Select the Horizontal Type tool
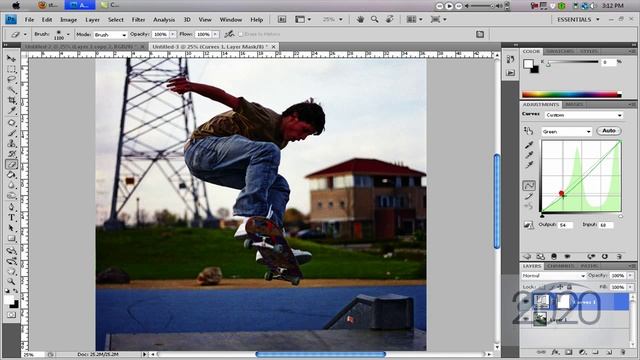This screenshot has width=640, height=360. (x=11, y=218)
